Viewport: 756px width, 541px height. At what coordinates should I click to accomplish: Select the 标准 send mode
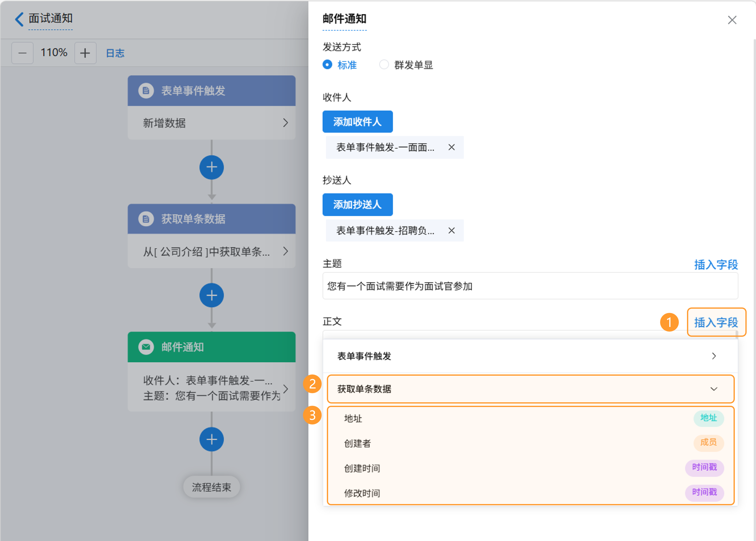pos(327,65)
